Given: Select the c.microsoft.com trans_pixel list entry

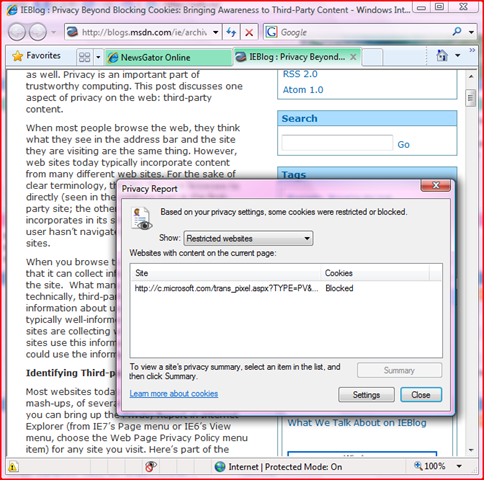Looking at the screenshot, I should 227,288.
